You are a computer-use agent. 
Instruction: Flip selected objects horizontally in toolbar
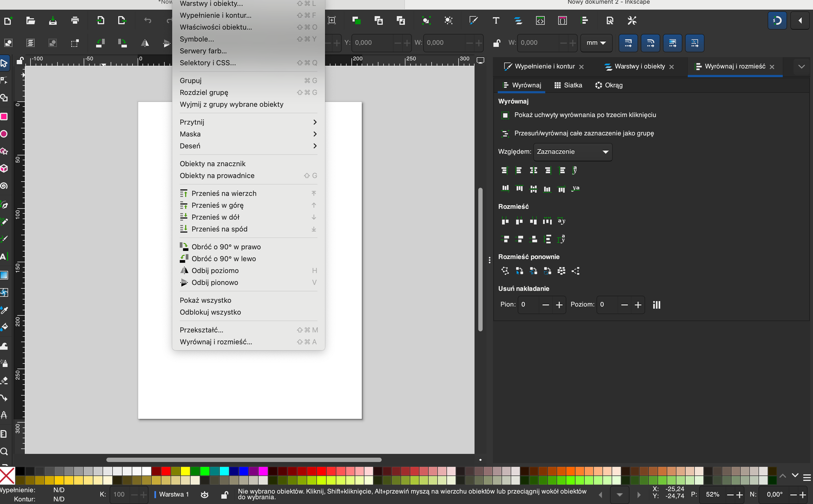(x=145, y=43)
